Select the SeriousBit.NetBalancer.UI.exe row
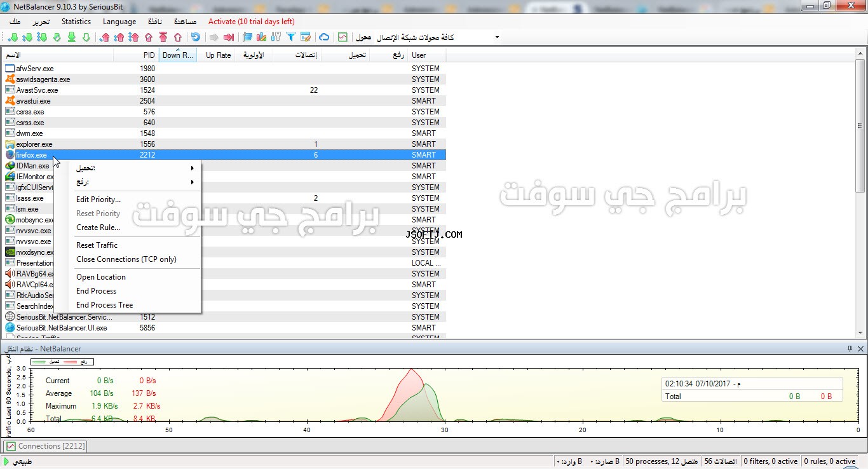868x469 pixels. (224, 328)
